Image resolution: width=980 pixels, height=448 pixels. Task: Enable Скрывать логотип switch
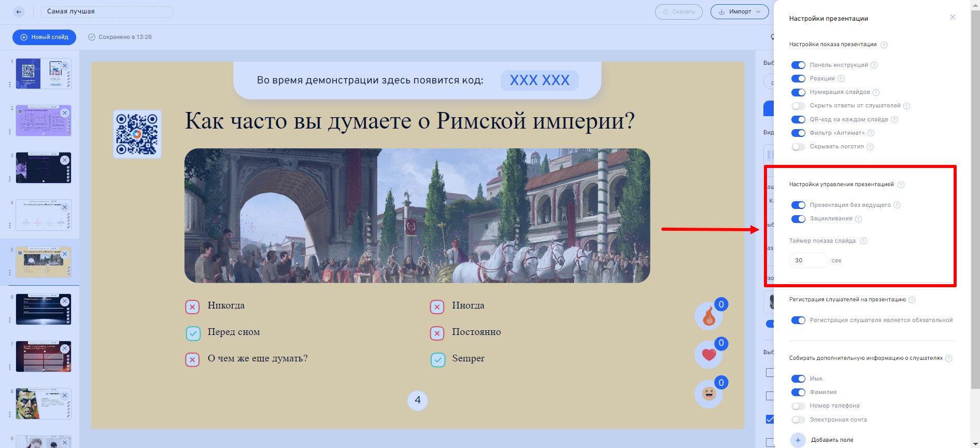(x=798, y=147)
